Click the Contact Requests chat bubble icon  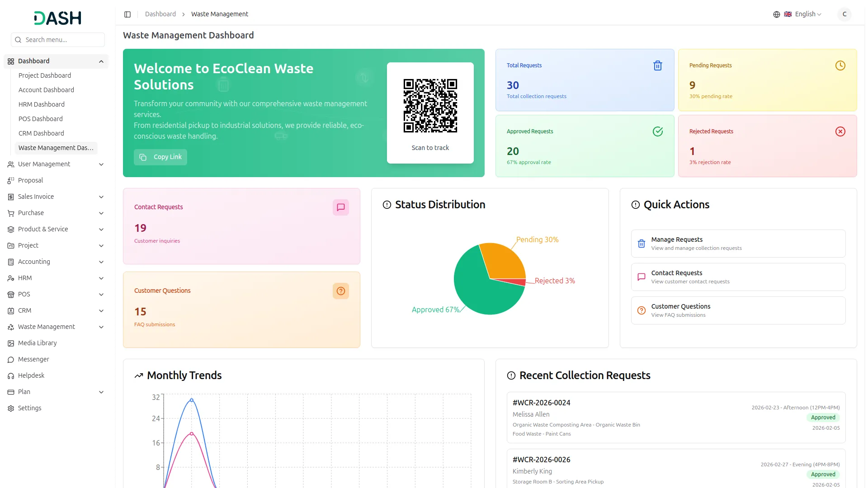pos(341,207)
